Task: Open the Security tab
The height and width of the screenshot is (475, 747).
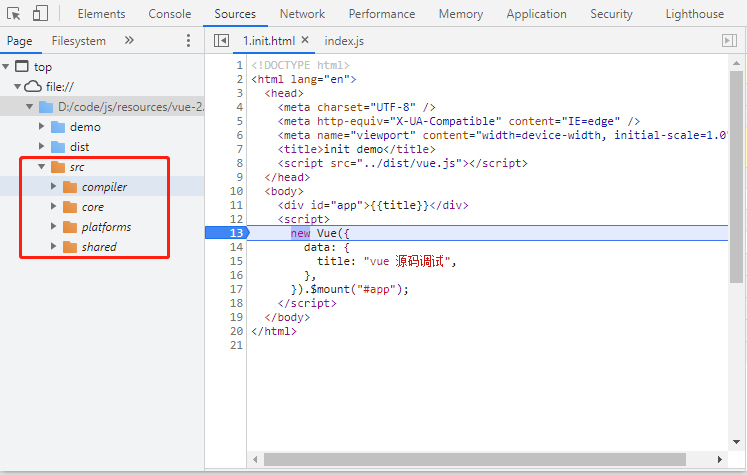Action: 611,14
